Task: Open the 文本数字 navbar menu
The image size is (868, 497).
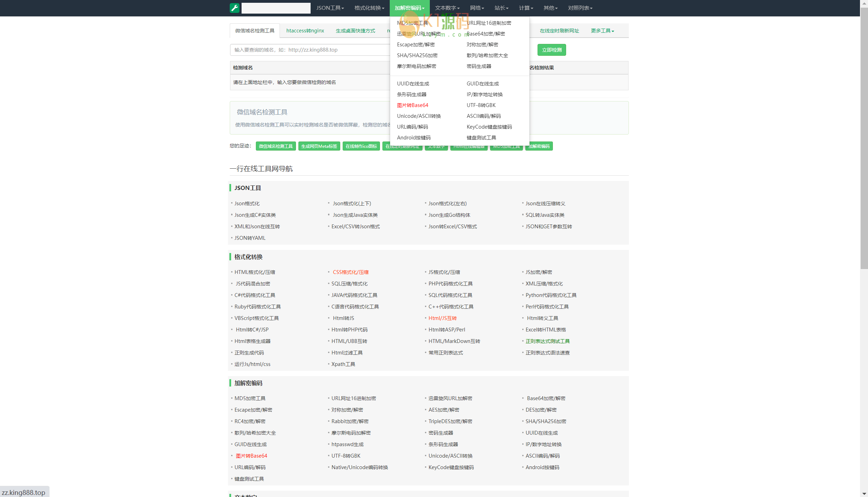Action: tap(447, 8)
